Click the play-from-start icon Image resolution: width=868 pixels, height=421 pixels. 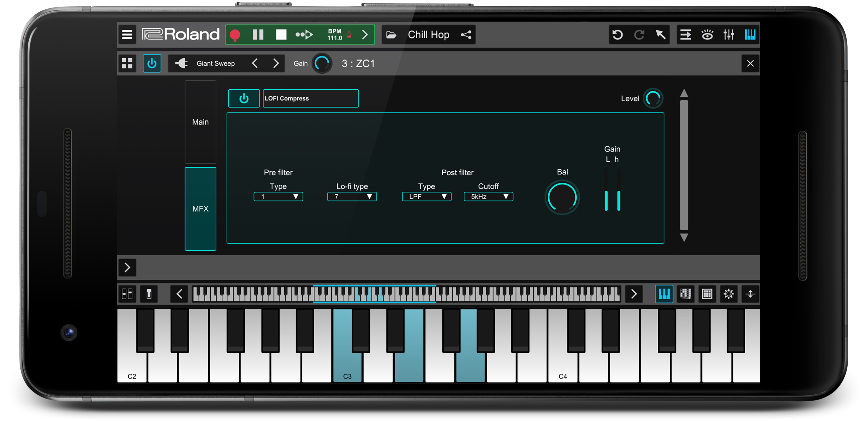[x=304, y=34]
